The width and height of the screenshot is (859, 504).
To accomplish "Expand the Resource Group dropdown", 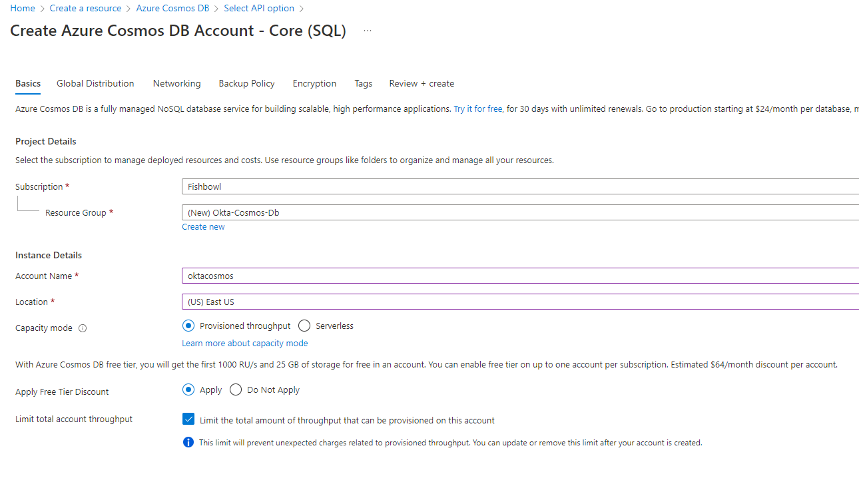I will (x=519, y=212).
